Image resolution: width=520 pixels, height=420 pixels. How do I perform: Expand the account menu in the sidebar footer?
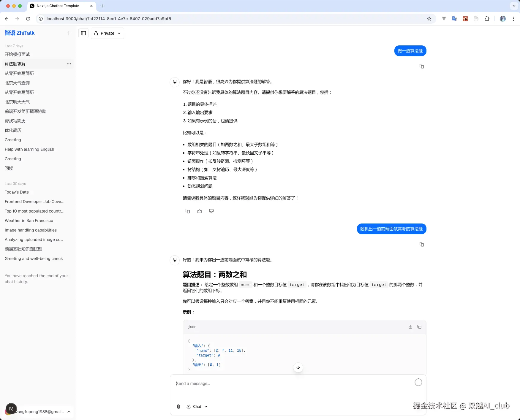[38, 411]
